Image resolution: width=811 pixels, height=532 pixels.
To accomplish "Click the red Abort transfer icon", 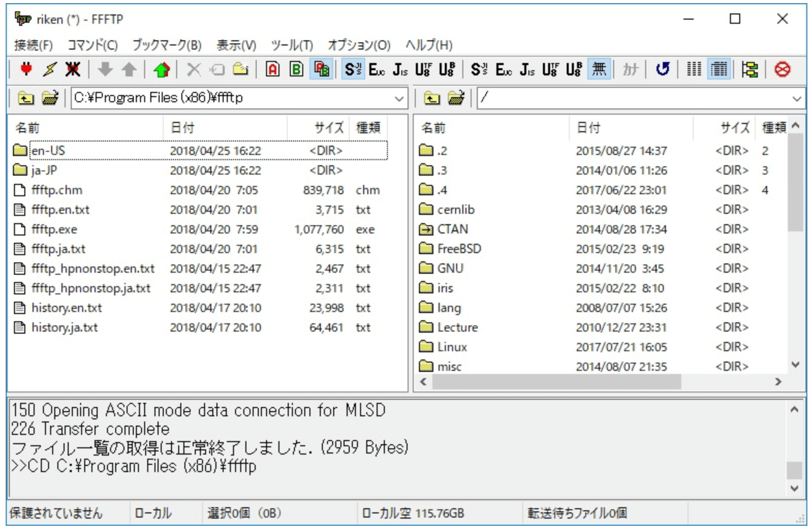I will (783, 69).
